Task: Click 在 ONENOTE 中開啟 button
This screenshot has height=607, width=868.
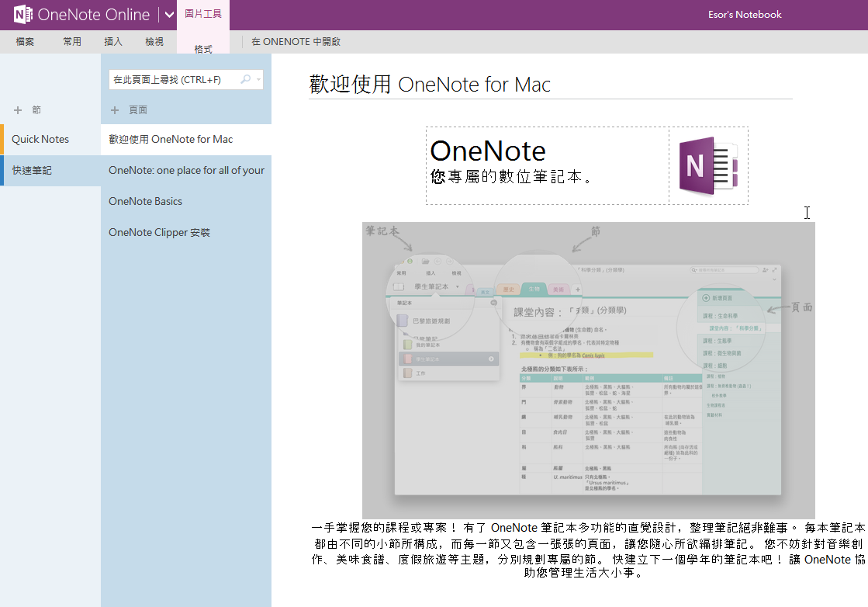Action: point(296,42)
